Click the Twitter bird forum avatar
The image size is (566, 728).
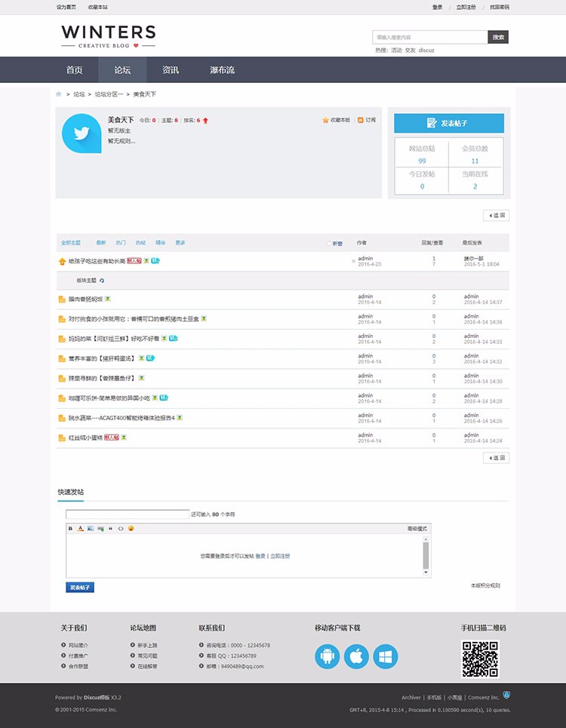coord(82,134)
